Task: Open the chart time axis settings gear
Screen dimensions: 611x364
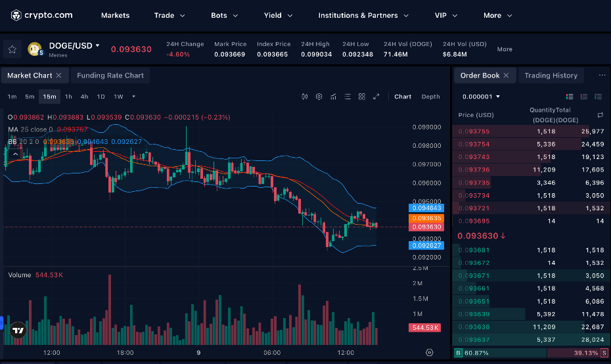Action: pos(430,353)
